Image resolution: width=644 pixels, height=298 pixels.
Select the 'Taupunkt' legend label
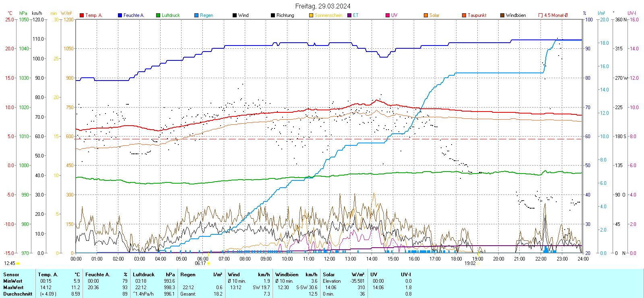click(477, 15)
